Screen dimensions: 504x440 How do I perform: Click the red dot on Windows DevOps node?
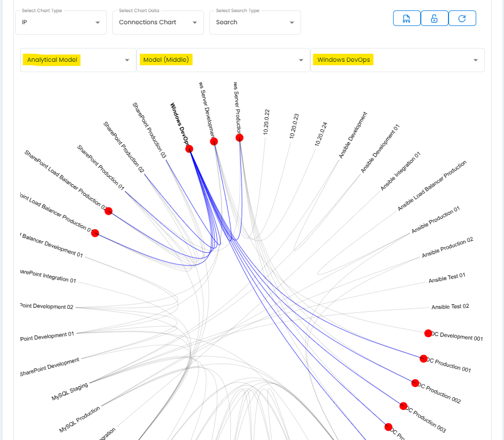189,149
